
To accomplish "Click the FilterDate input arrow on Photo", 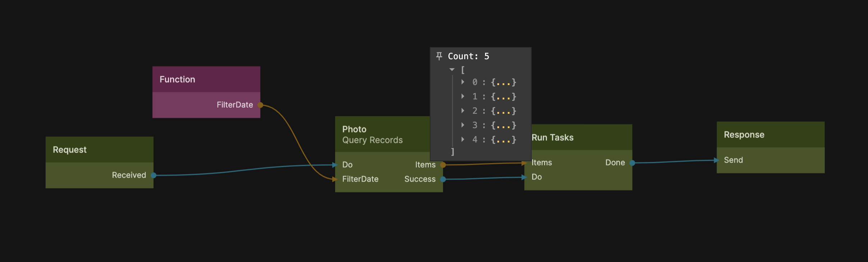I will click(335, 179).
